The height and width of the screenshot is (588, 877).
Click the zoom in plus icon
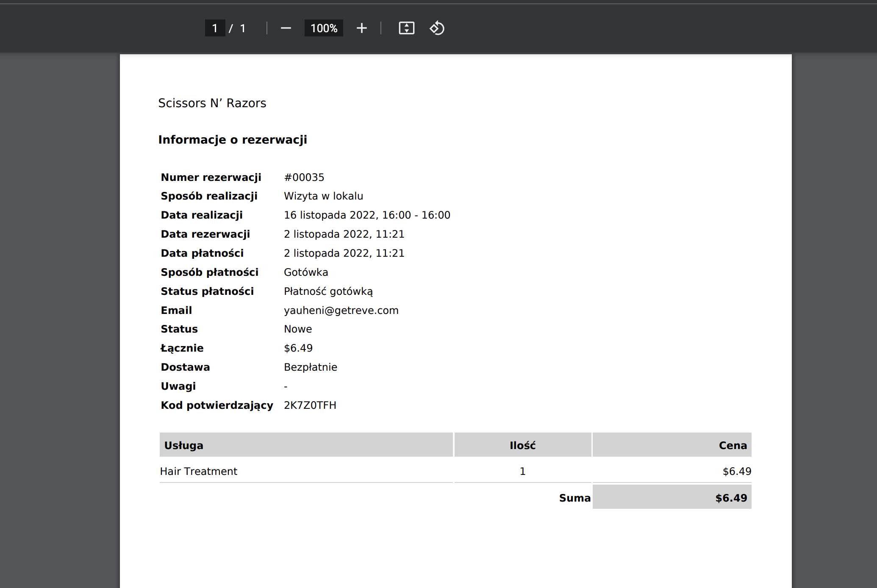point(361,28)
